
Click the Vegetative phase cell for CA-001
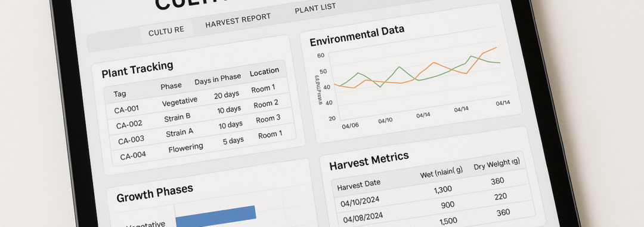coord(179,101)
